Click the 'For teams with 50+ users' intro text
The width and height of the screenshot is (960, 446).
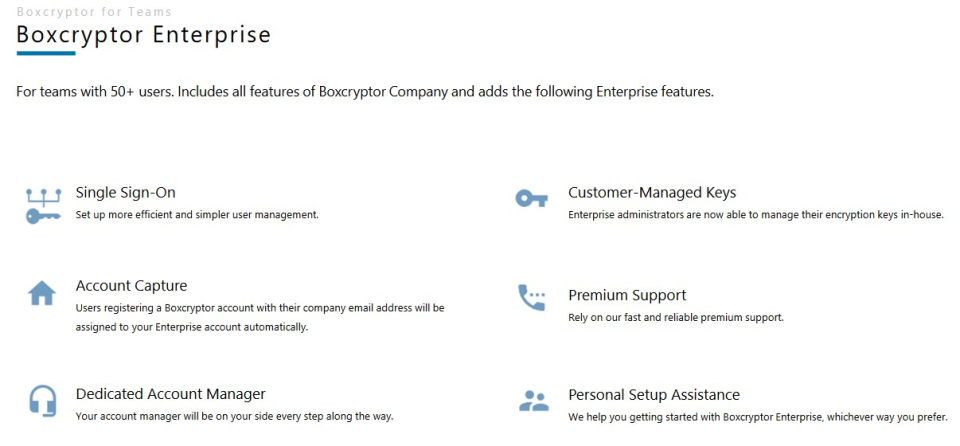364,92
